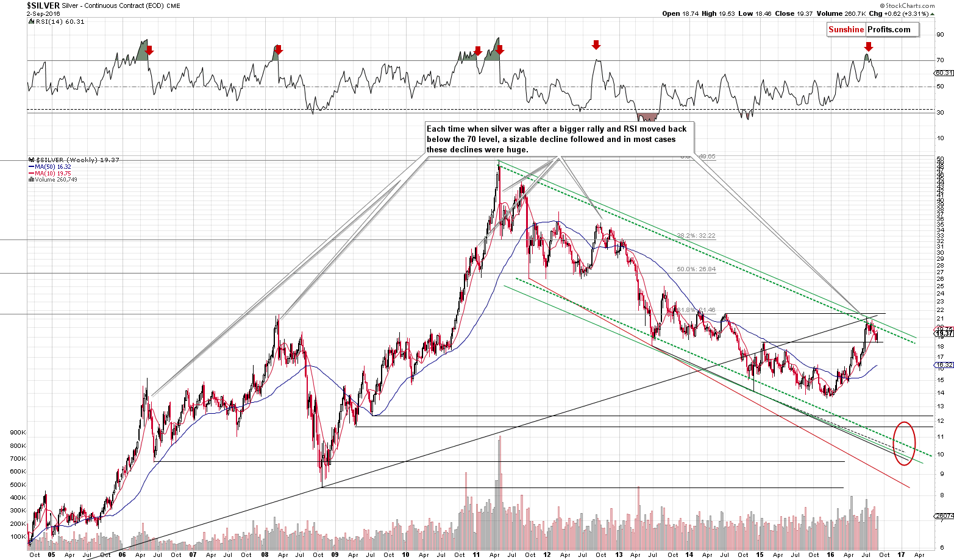
Task: Click the '16' year label on time axis
Action: (x=830, y=555)
